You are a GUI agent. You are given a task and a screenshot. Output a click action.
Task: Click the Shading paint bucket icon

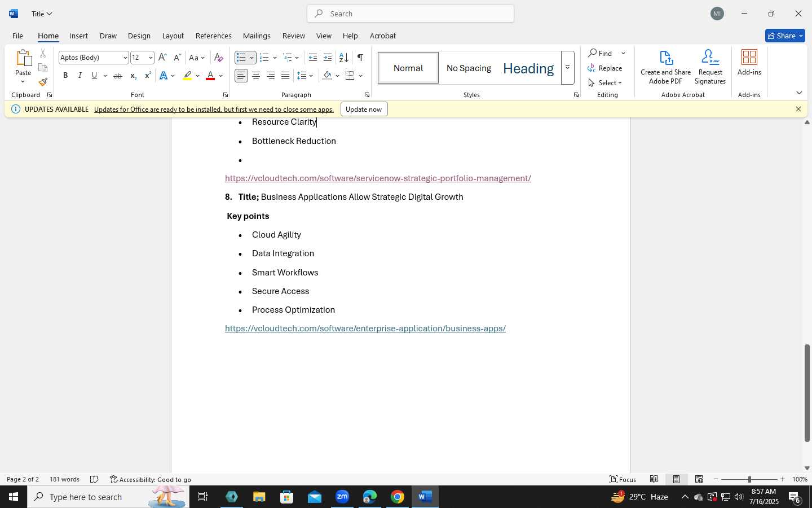point(327,76)
